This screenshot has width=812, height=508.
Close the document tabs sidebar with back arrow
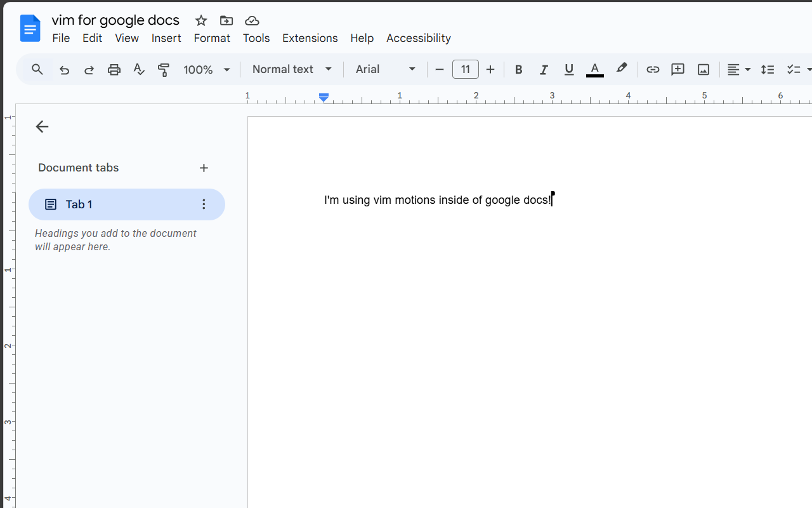(x=42, y=127)
